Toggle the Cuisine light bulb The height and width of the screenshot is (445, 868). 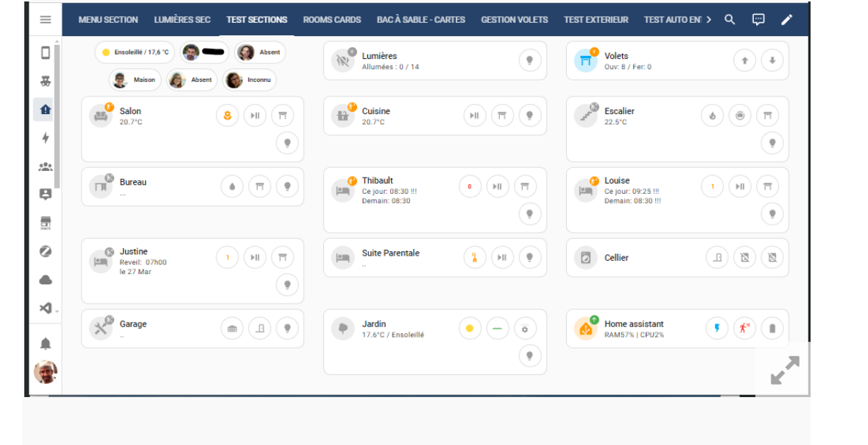point(530,116)
